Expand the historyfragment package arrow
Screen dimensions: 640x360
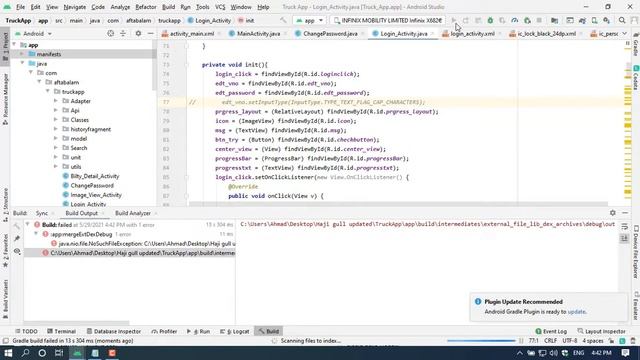56,129
